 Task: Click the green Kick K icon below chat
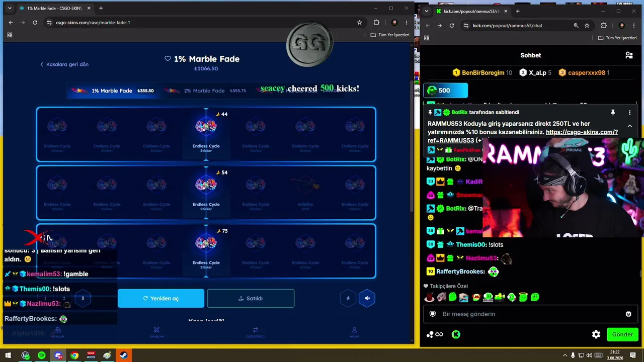[456, 334]
